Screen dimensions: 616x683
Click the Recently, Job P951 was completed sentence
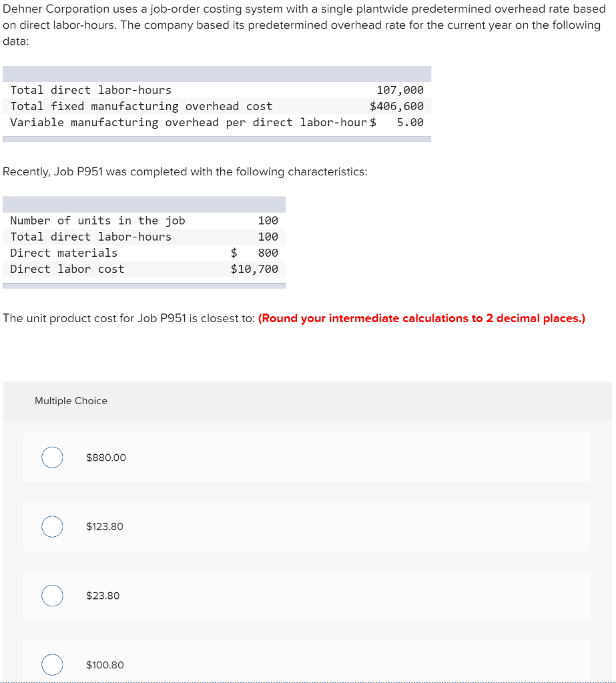tap(185, 171)
